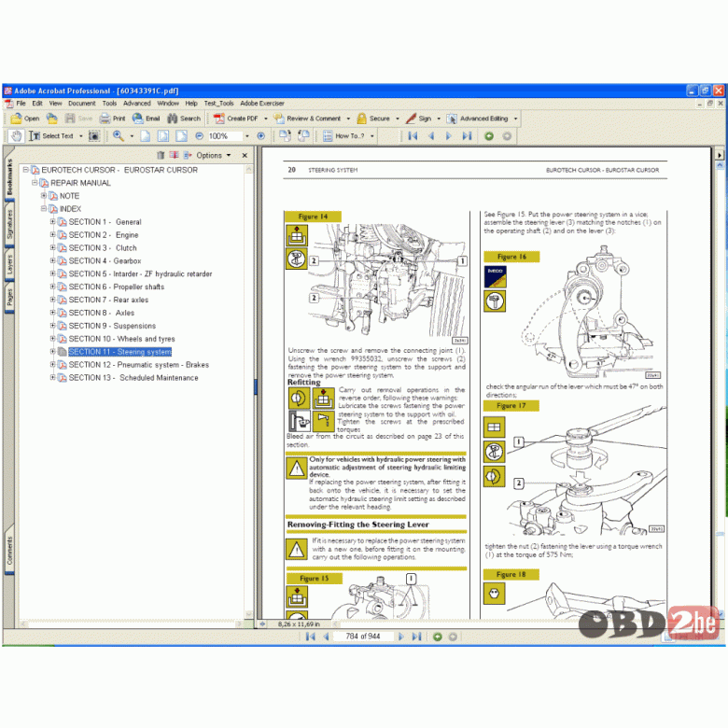
Task: Print the document
Action: click(x=112, y=119)
